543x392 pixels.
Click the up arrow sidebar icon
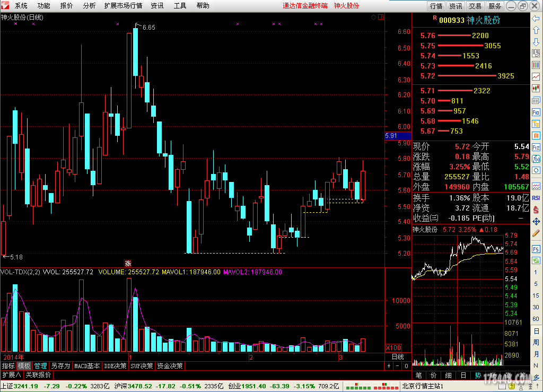point(536,30)
